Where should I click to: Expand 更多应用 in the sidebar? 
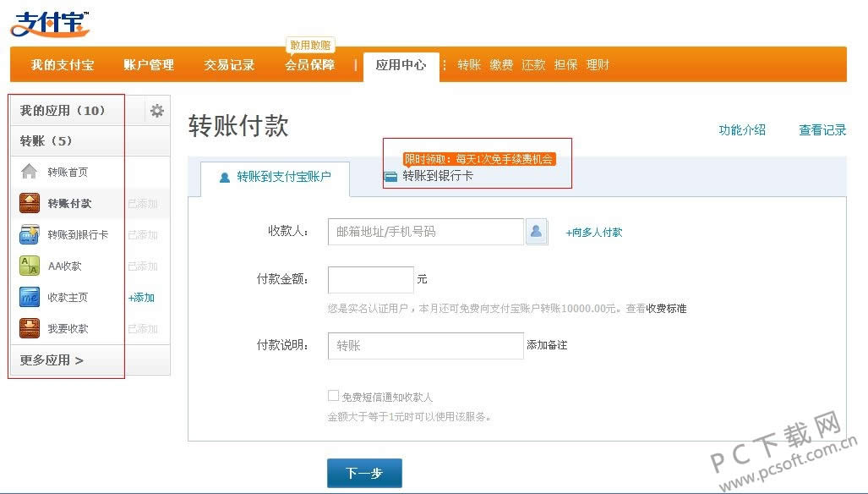tap(52, 360)
